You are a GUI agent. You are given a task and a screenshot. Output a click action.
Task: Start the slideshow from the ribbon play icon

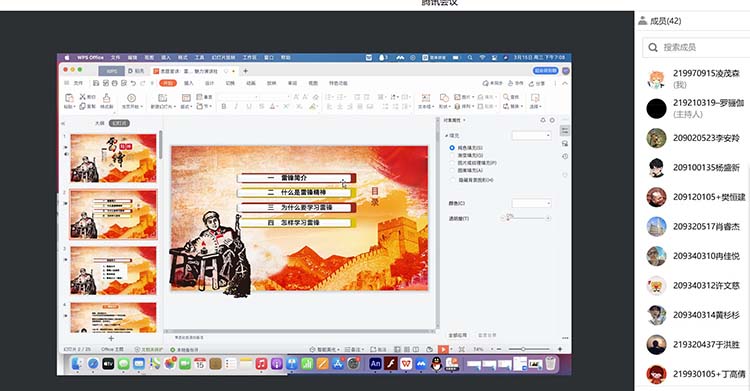(131, 98)
